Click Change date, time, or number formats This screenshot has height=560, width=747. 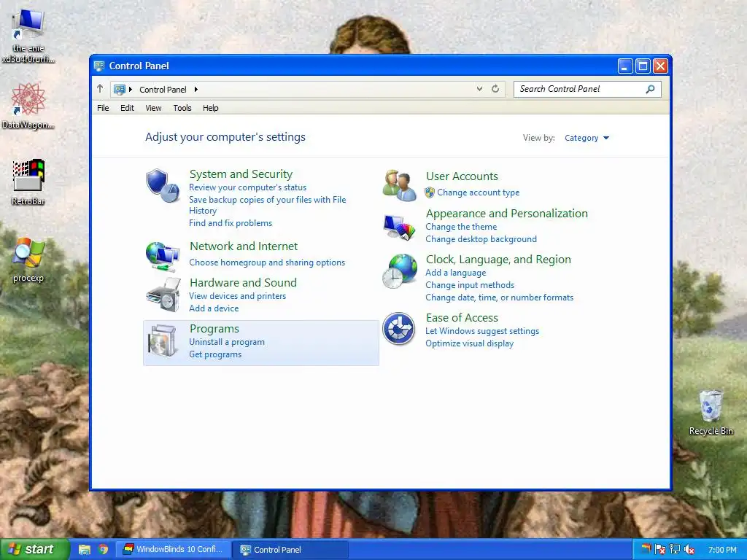(499, 297)
